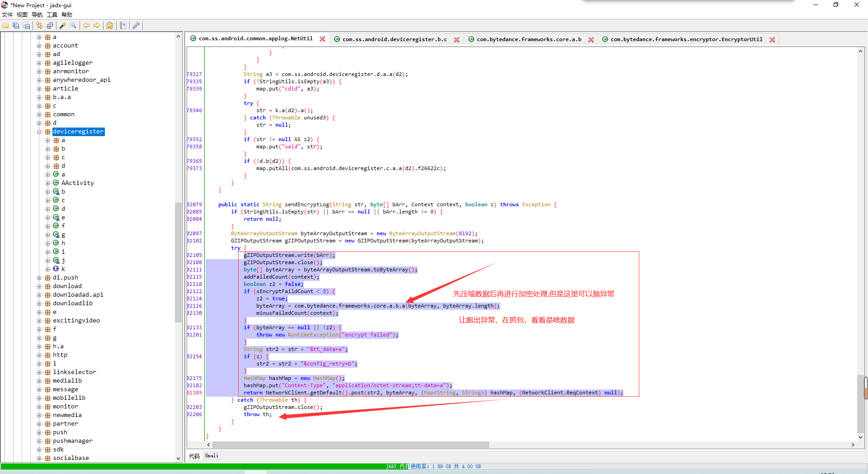Click the partner package icon
Viewport: 868px width, 474px height.
click(x=47, y=424)
